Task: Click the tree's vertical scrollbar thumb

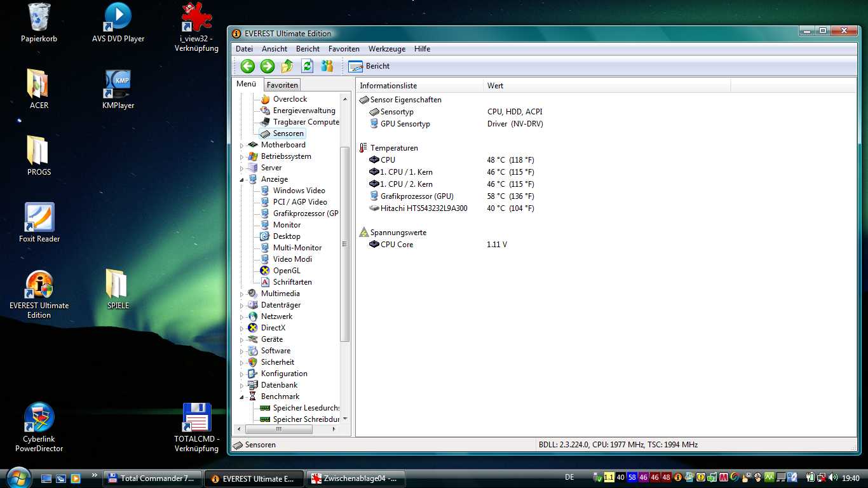Action: pyautogui.click(x=345, y=244)
